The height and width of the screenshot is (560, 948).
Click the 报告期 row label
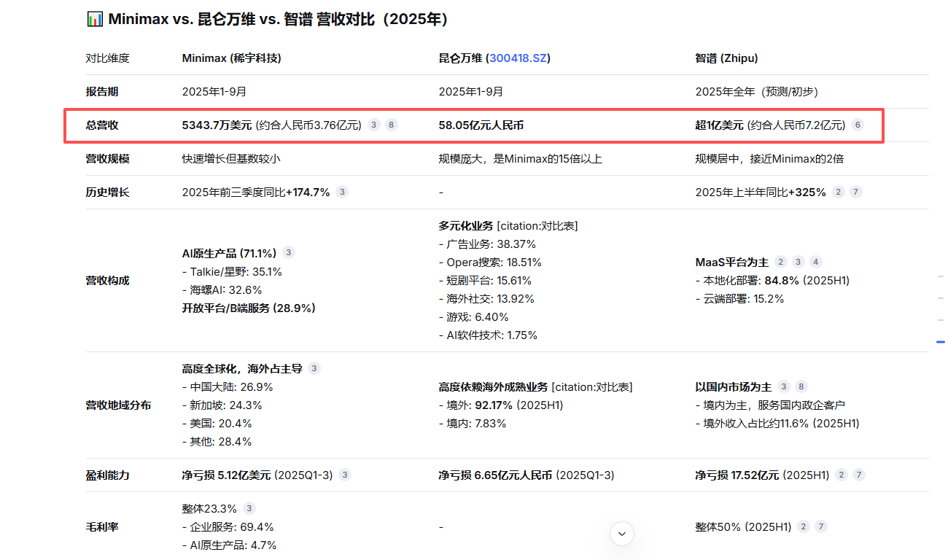pyautogui.click(x=102, y=92)
